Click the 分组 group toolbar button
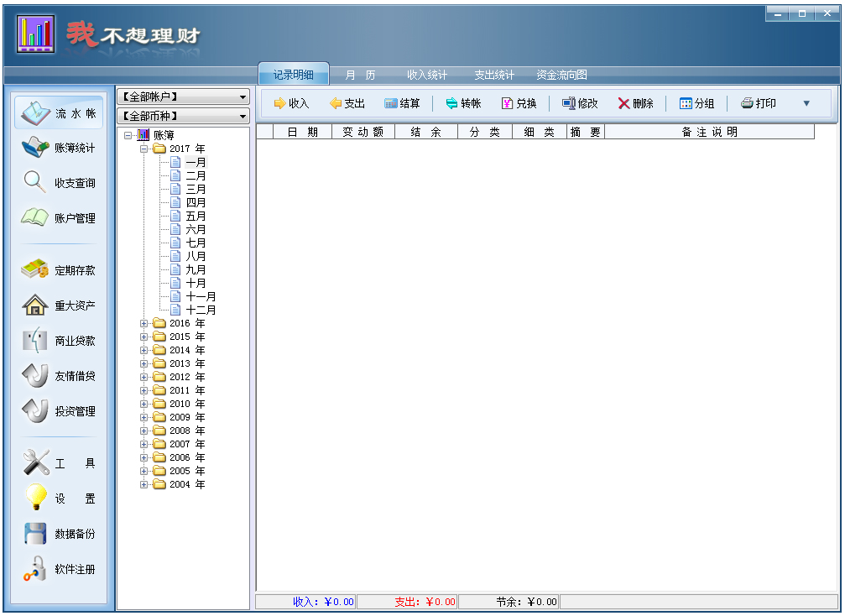This screenshot has width=845, height=616. click(x=696, y=103)
